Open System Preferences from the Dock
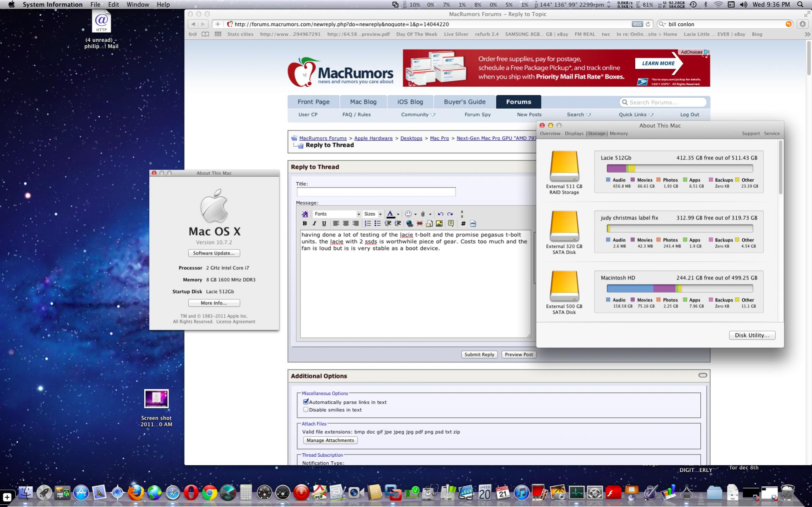812x507 pixels. 595,493
